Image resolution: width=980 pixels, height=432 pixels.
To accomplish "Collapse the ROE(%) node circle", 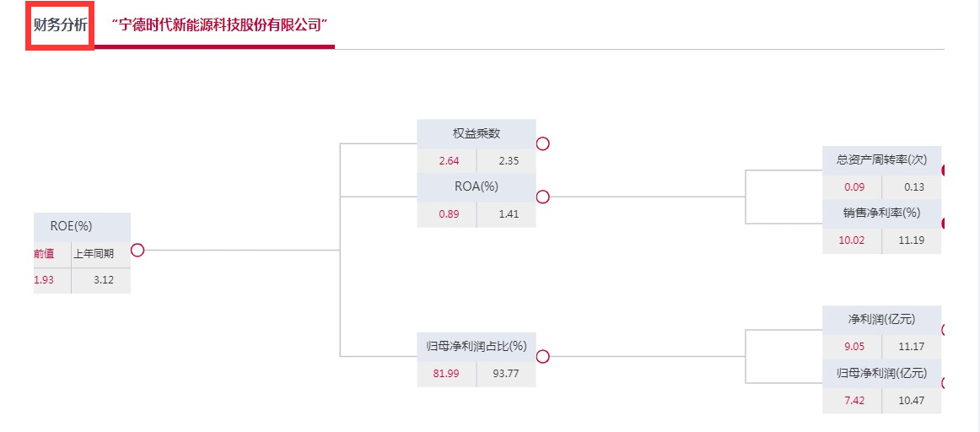I will (x=137, y=250).
